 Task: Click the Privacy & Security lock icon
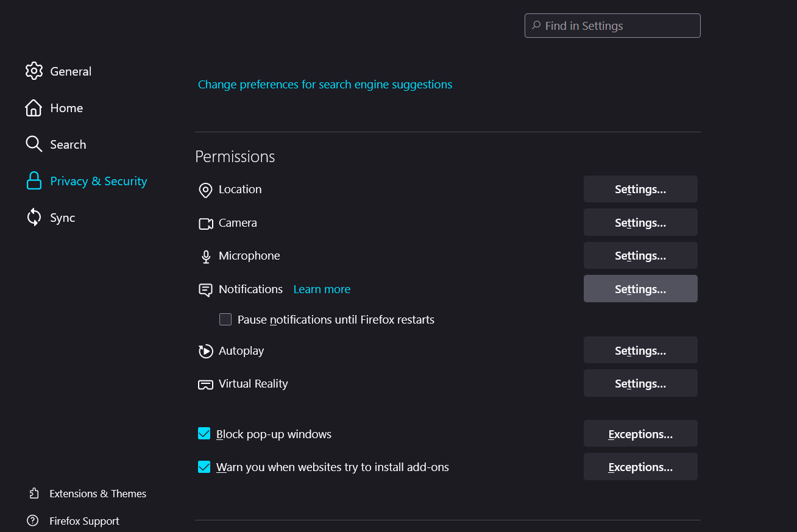pyautogui.click(x=34, y=181)
